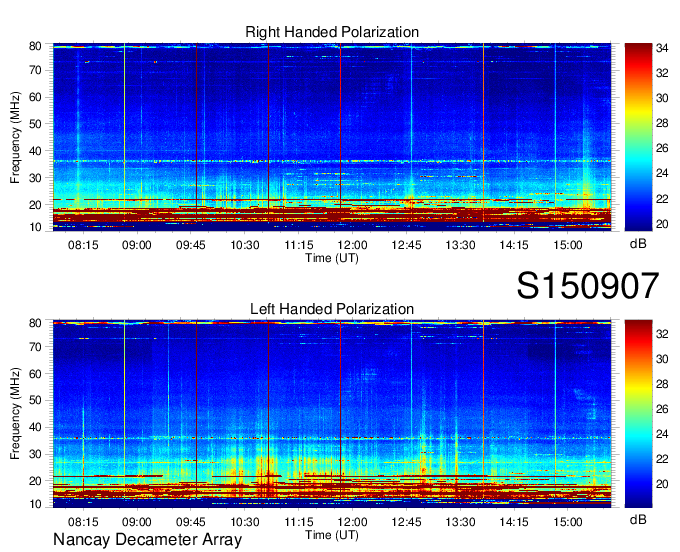Click the 34 value on the top color bar
680x552 pixels.
click(x=662, y=48)
